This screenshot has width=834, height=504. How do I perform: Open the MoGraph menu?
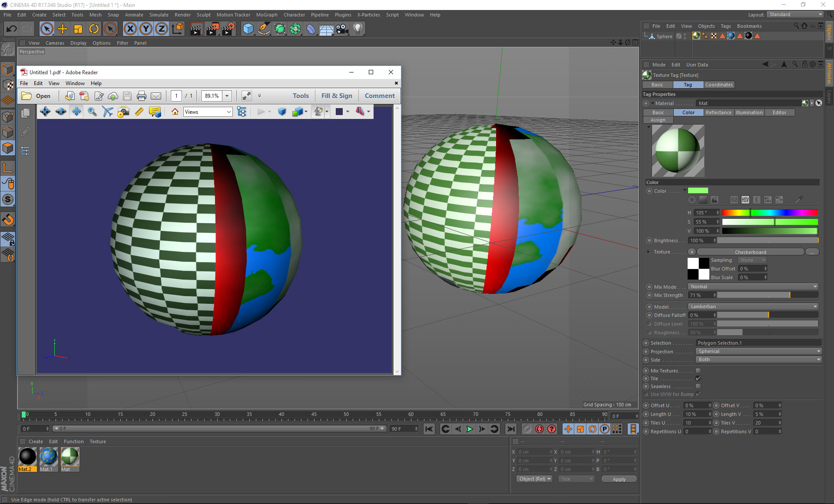[267, 15]
